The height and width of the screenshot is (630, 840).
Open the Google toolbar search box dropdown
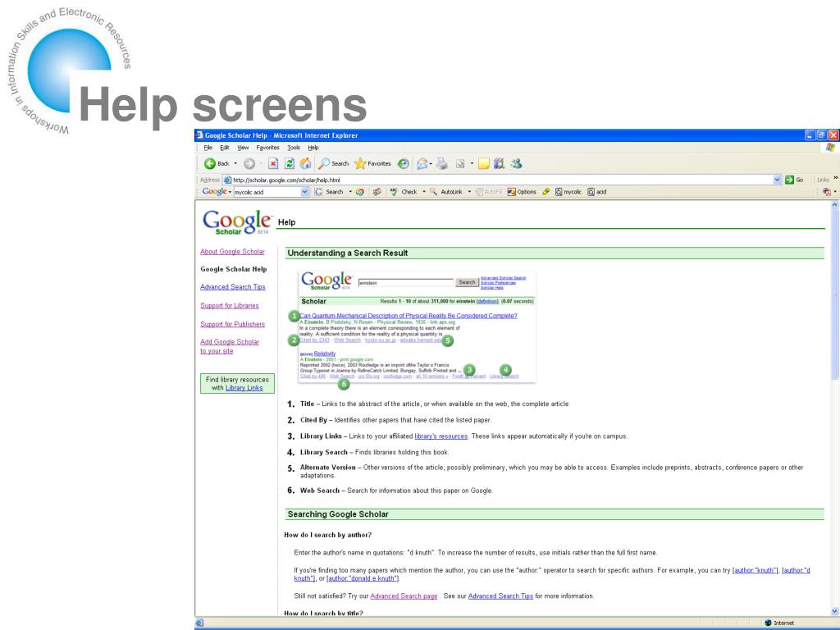point(305,192)
